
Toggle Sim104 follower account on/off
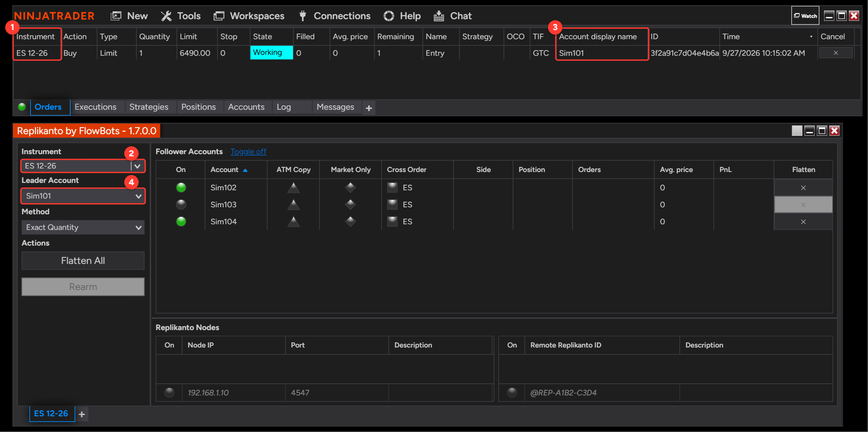point(181,222)
